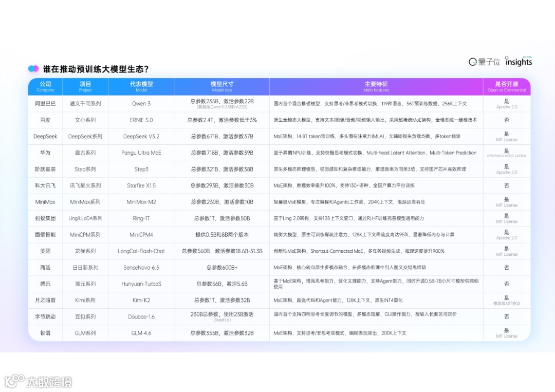Click the 百度 company cell
Viewport: 555px width, 392px height.
point(45,120)
